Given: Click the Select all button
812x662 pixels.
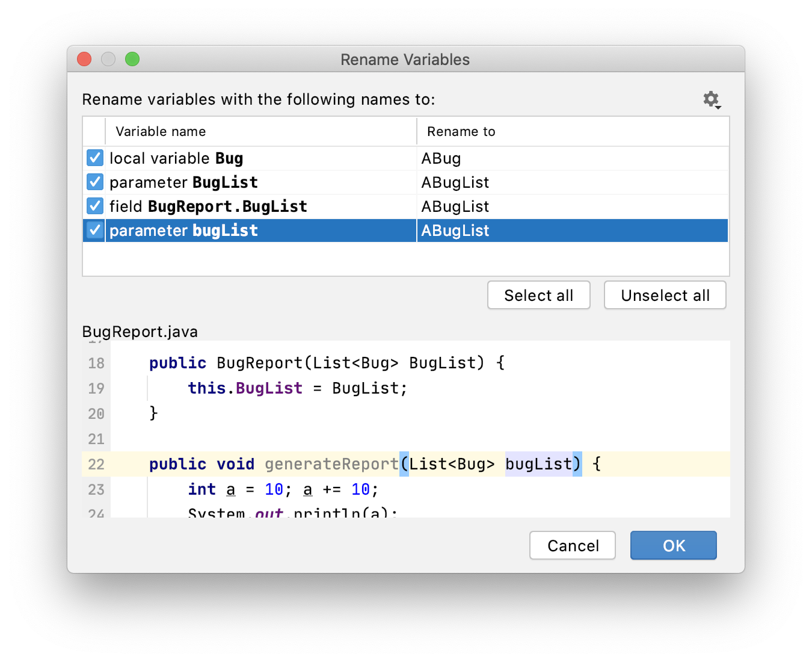Looking at the screenshot, I should [x=538, y=295].
